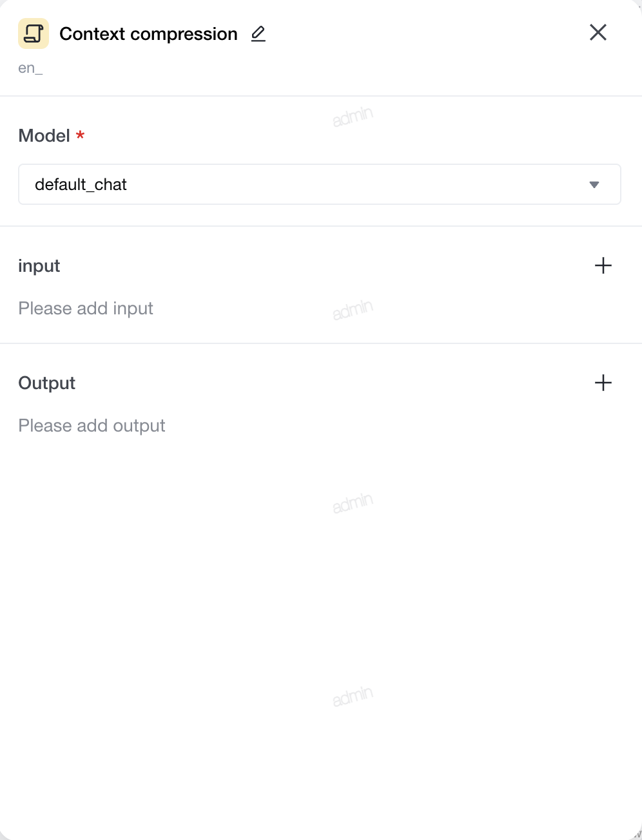Click the Output section heading
Image resolution: width=642 pixels, height=840 pixels.
[x=47, y=383]
